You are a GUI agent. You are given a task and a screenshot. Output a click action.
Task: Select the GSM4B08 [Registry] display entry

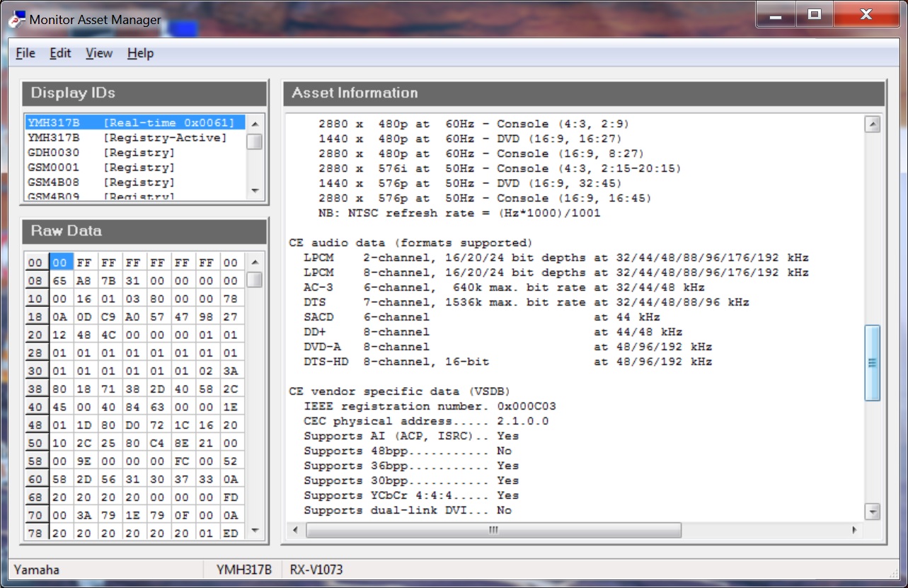(101, 183)
